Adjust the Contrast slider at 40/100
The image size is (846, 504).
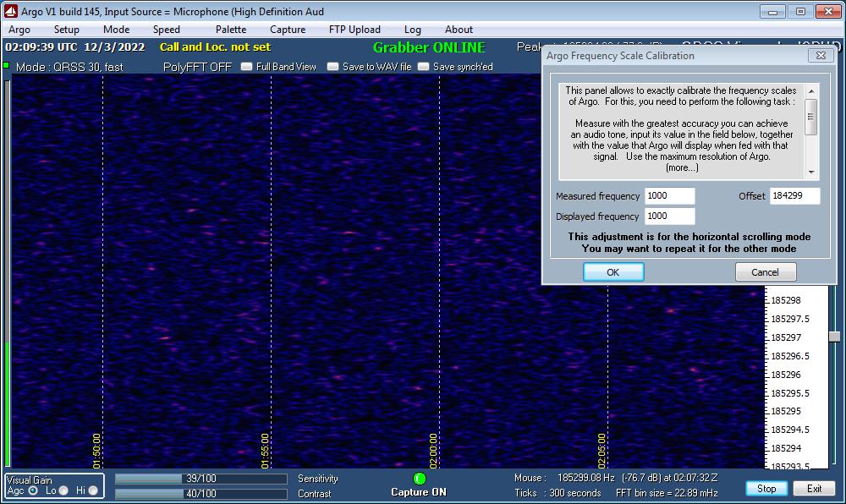[201, 494]
